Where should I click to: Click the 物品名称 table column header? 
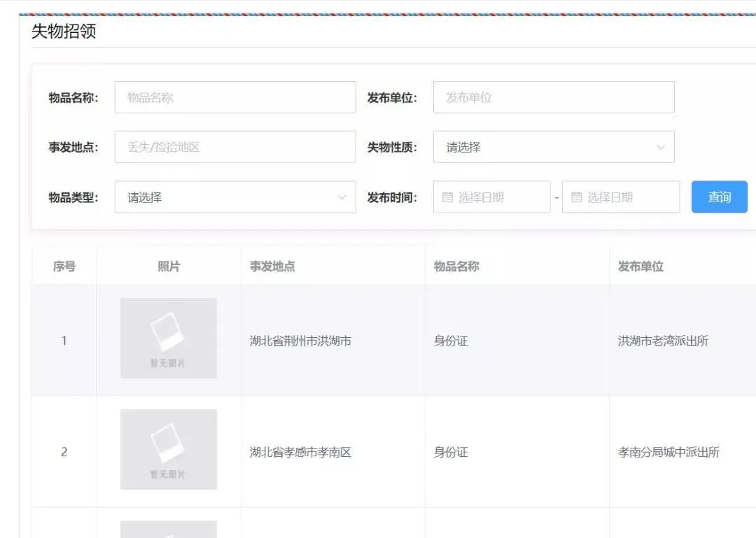click(x=456, y=267)
